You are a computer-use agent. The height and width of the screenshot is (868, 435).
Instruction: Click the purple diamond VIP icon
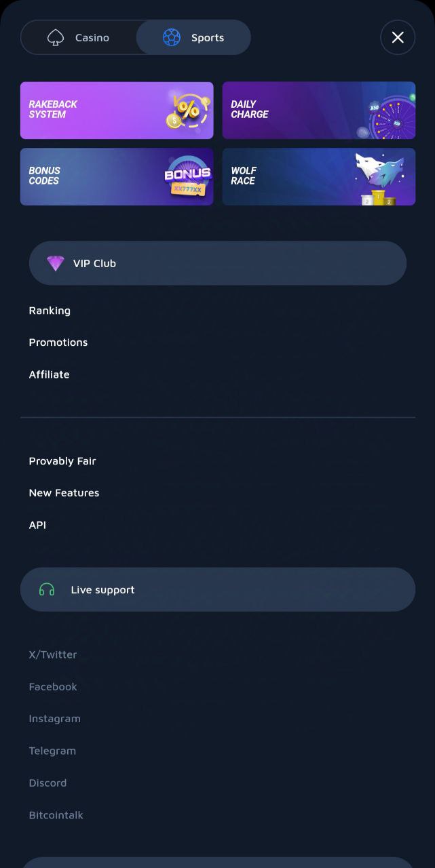[x=55, y=263]
